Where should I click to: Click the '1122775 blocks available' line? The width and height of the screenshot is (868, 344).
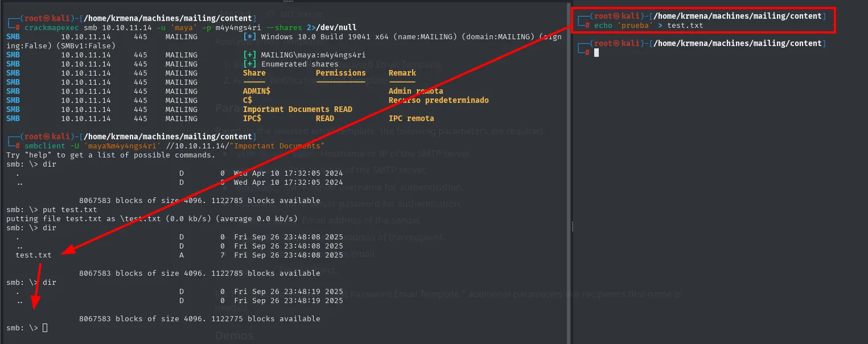click(x=200, y=318)
